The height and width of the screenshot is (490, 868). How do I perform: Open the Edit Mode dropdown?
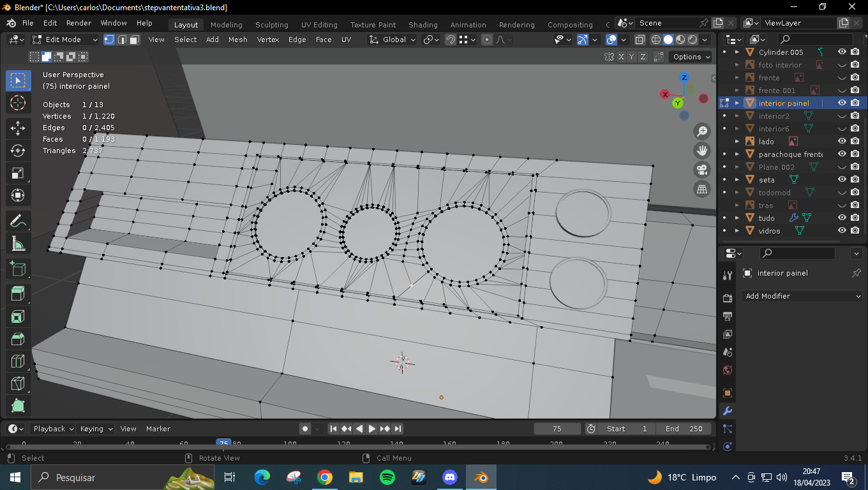[x=65, y=40]
